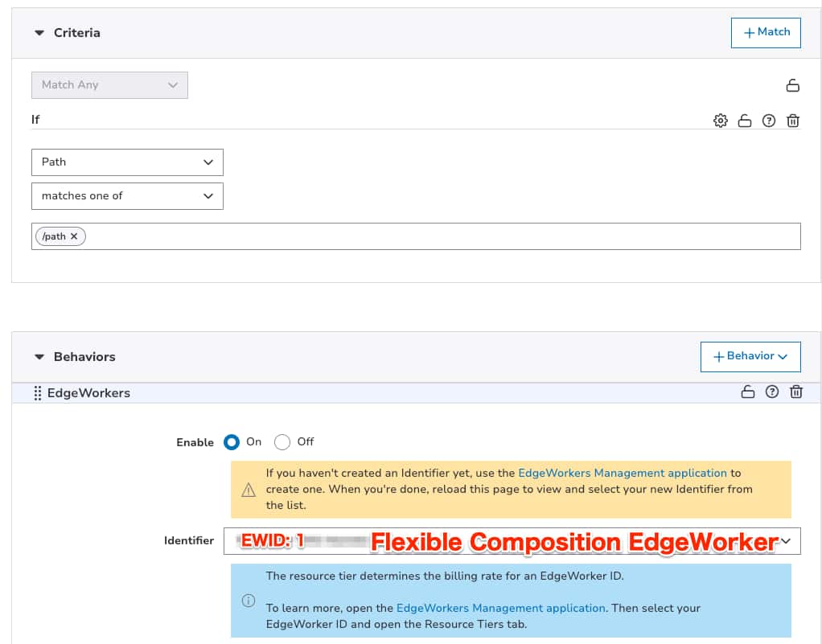822x644 pixels.
Task: Open help for EdgeWorkers behavior
Action: [772, 392]
